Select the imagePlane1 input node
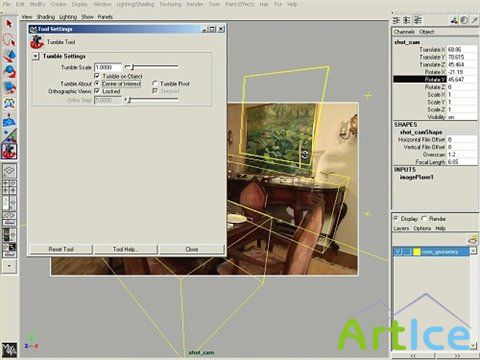480x360 pixels. 417,177
